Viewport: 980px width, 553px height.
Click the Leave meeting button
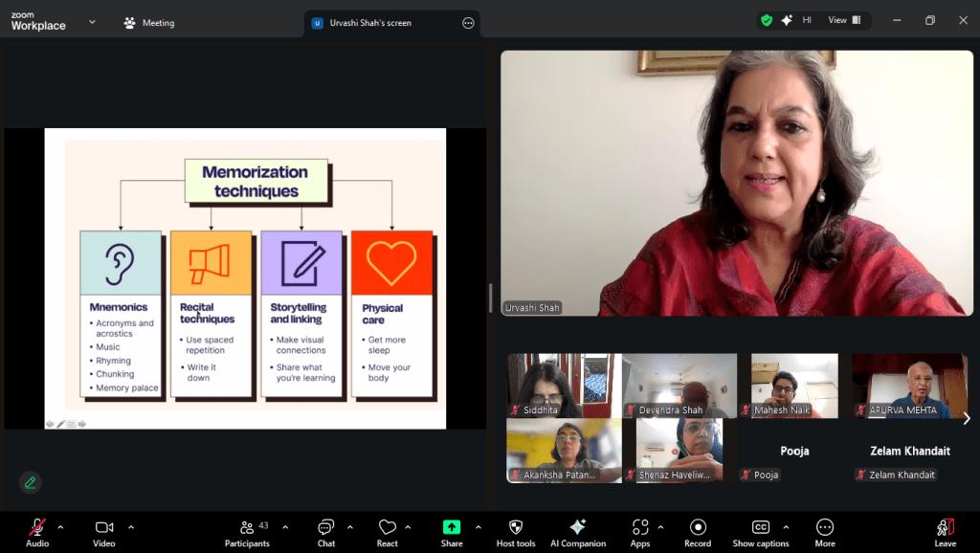[945, 531]
